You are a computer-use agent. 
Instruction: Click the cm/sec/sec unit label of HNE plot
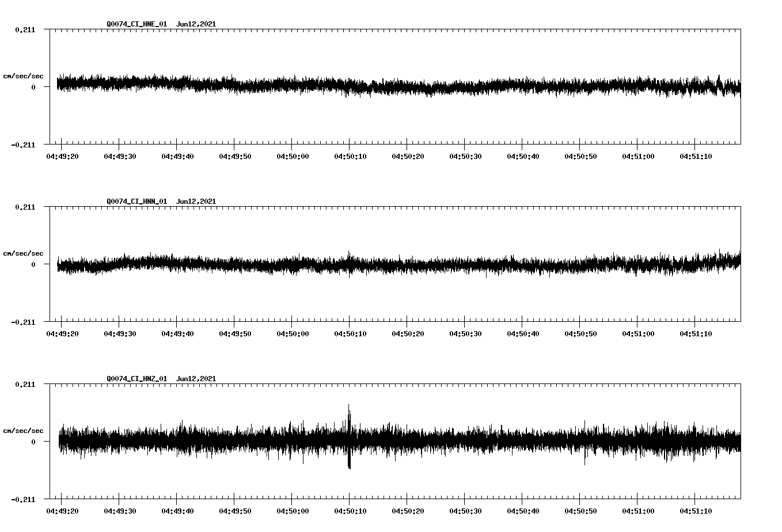click(x=23, y=76)
